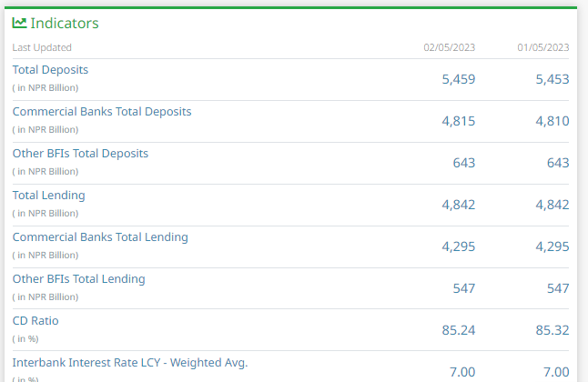Select Other BFIs Total Lending

78,278
